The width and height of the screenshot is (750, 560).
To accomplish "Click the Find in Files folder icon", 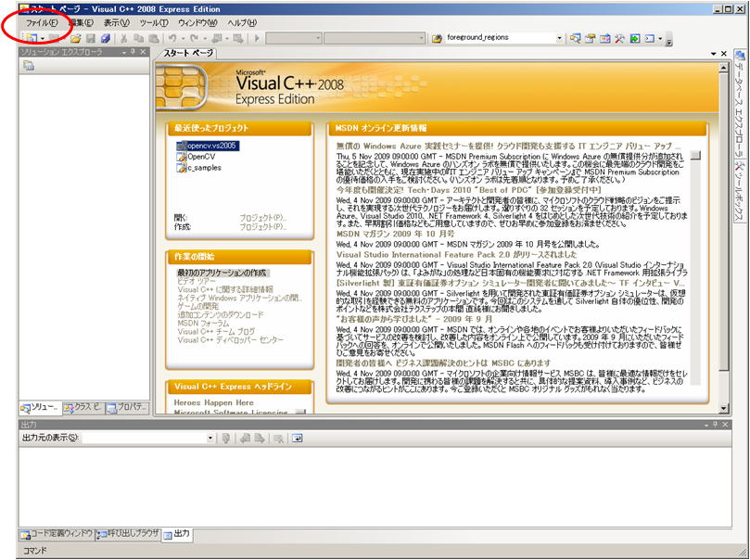I will coord(437,39).
